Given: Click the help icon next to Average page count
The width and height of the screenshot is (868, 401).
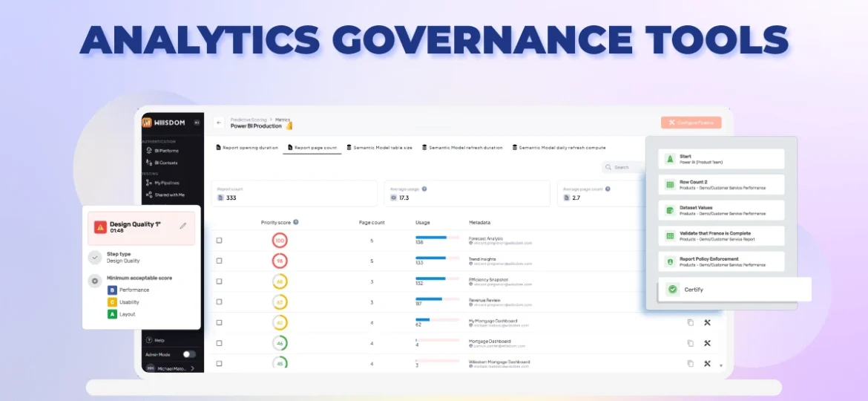Looking at the screenshot, I should [x=608, y=189].
